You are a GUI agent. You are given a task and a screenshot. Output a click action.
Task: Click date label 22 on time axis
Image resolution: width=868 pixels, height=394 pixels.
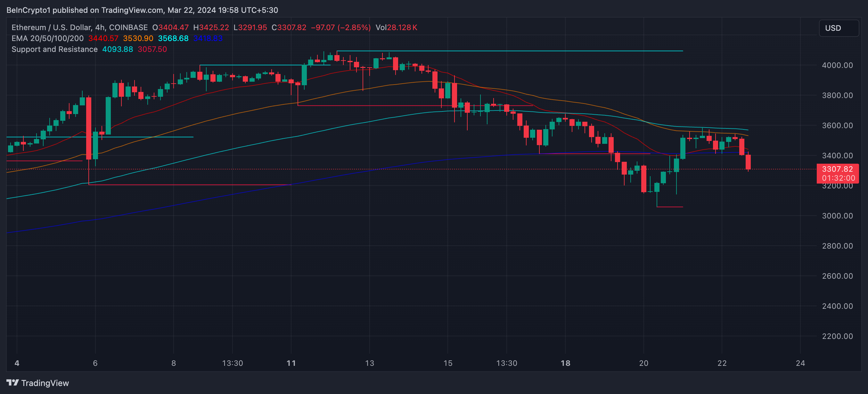click(x=721, y=363)
